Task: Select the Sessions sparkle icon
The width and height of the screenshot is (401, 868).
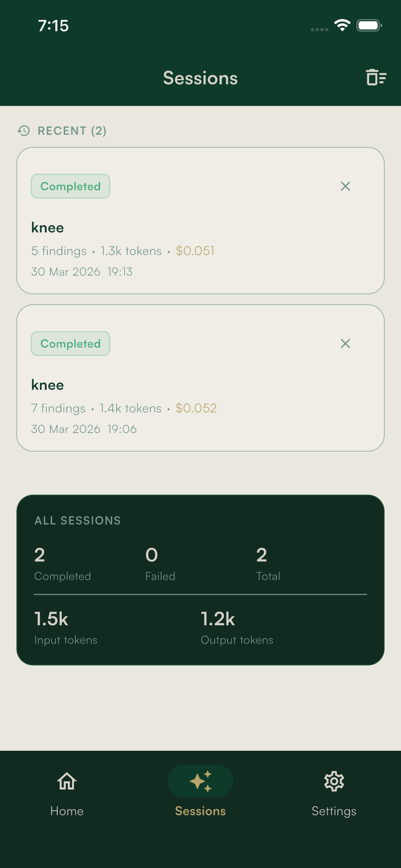Action: (x=200, y=781)
